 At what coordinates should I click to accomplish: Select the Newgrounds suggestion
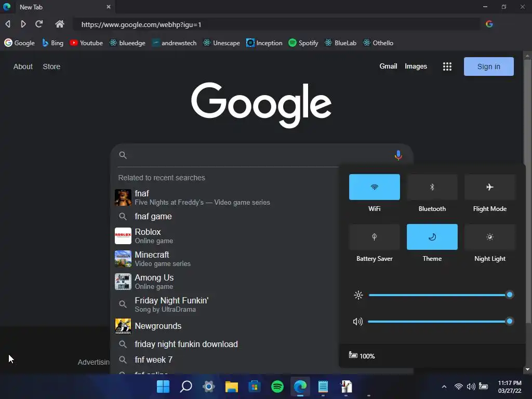[224, 326]
